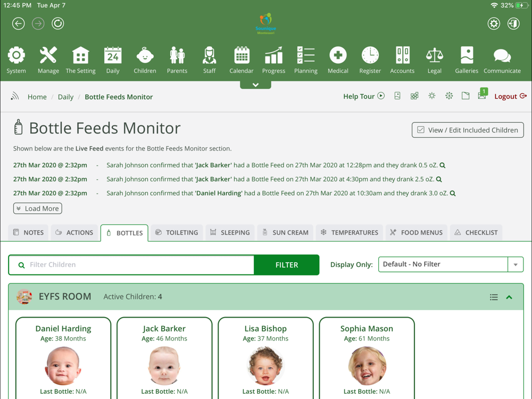Select the BOTTLES tab
532x399 pixels.
coord(124,233)
